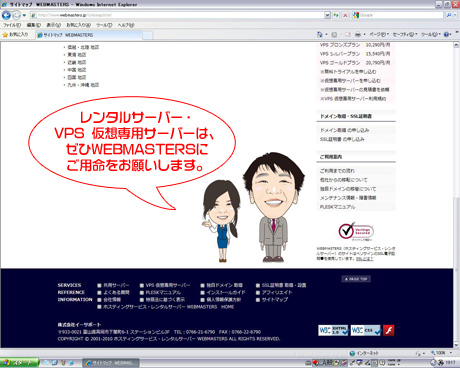Click the 九州・沖縄 地区 link
The width and height of the screenshot is (460, 368).
(x=83, y=85)
